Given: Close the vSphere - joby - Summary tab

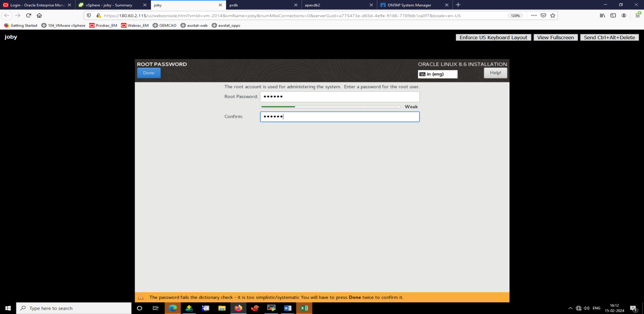Looking at the screenshot, I should point(144,5).
